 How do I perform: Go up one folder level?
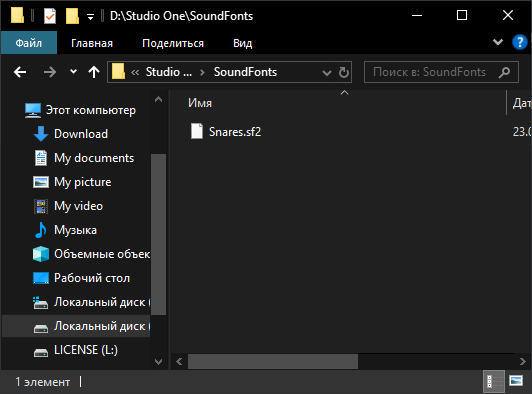coord(94,72)
